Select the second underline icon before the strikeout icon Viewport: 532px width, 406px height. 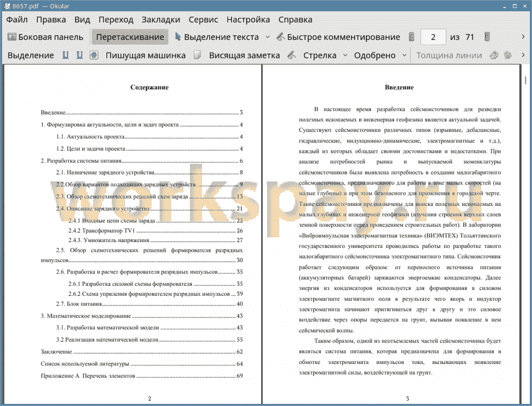tap(79, 55)
